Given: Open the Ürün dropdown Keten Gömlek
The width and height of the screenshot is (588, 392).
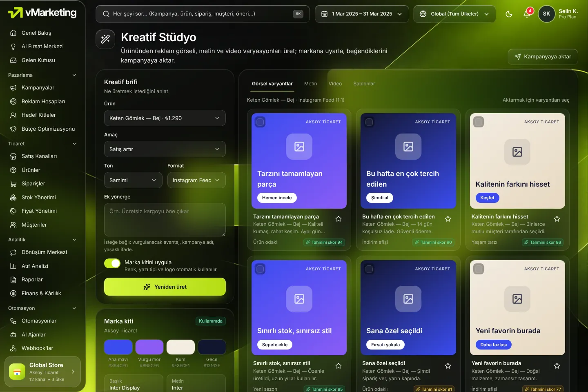Looking at the screenshot, I should click(165, 118).
